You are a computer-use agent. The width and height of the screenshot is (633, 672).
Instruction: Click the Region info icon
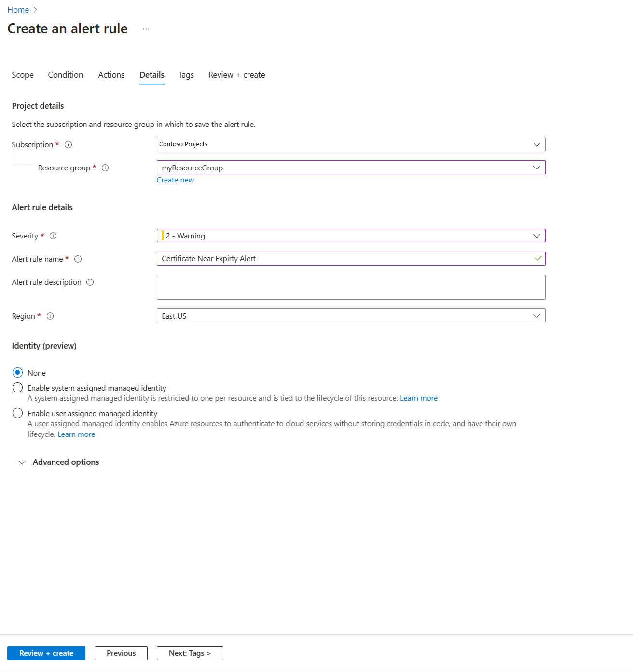click(x=50, y=316)
